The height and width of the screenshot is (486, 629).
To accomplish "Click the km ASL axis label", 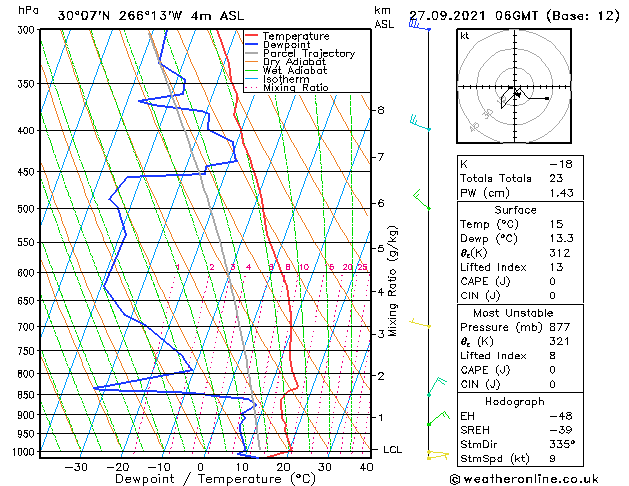I will 383,17.
